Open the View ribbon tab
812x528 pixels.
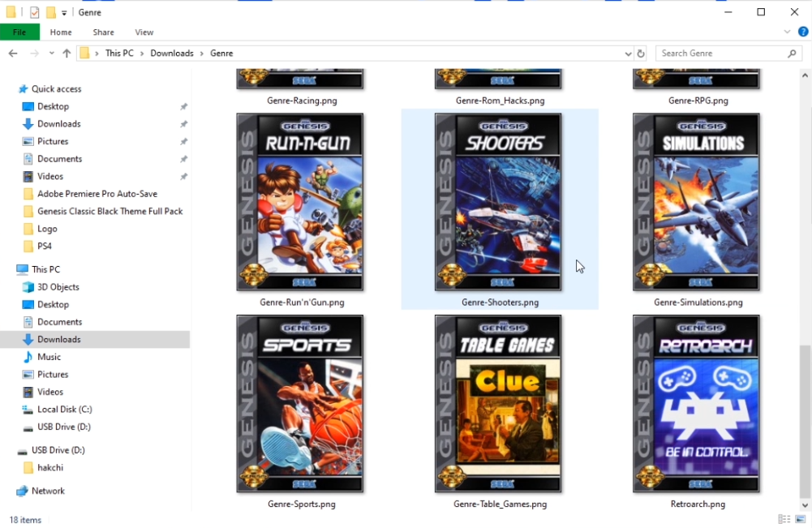tap(144, 32)
